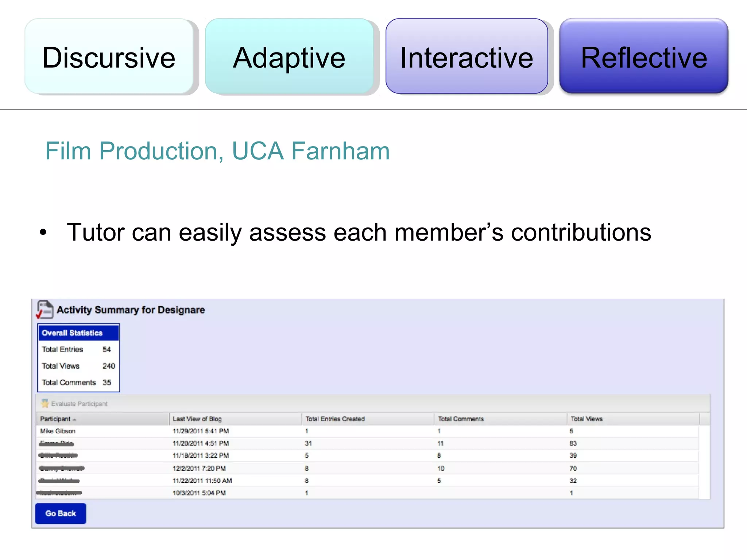Viewport: 747px width, 560px height.
Task: Click the Evaluate Participant star icon
Action: [45, 404]
